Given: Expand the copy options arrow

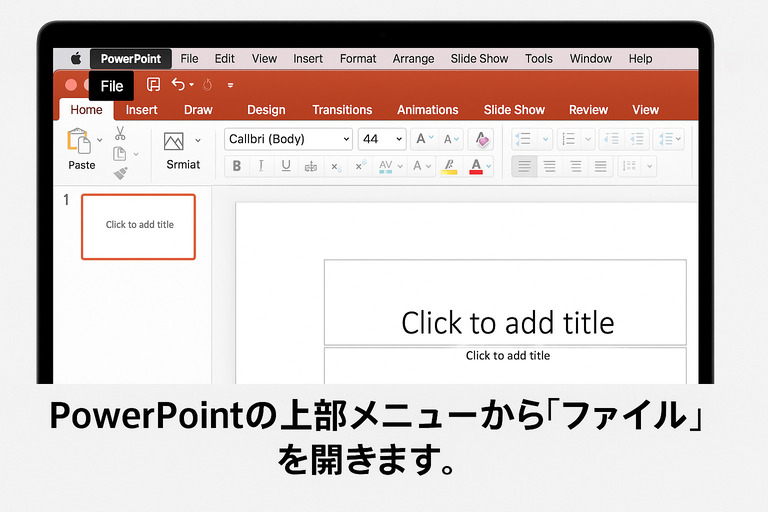Looking at the screenshot, I should [x=136, y=154].
